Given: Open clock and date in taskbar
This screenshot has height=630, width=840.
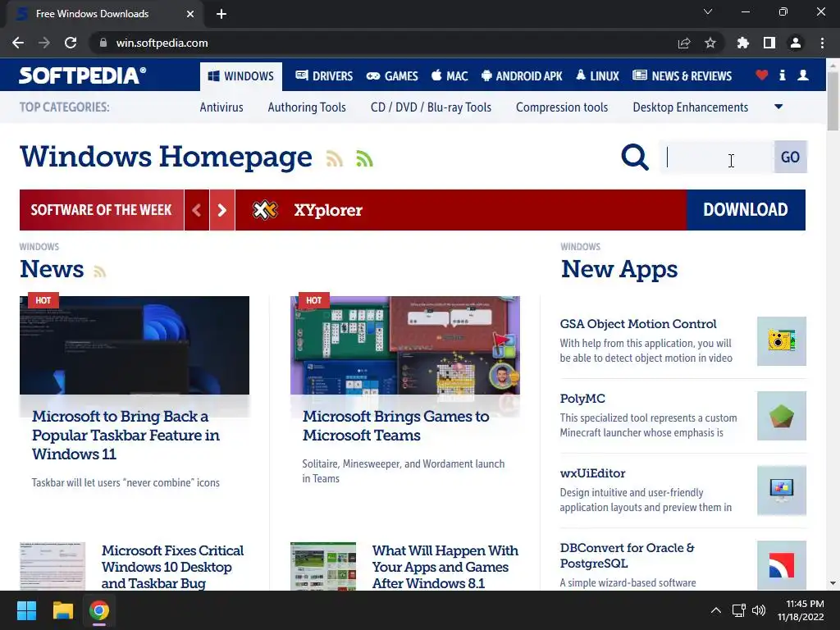Looking at the screenshot, I should coord(801,610).
